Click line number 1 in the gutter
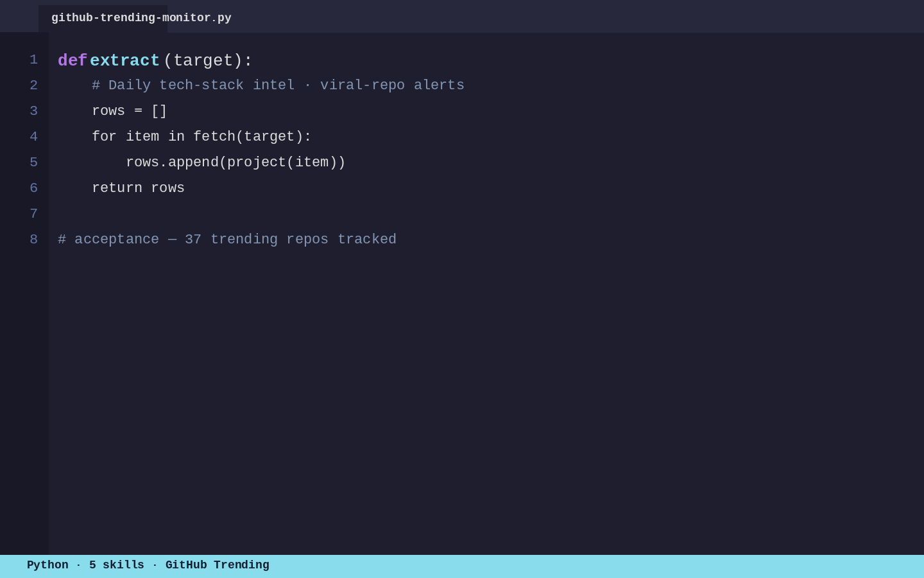The height and width of the screenshot is (578, 924). click(x=33, y=60)
